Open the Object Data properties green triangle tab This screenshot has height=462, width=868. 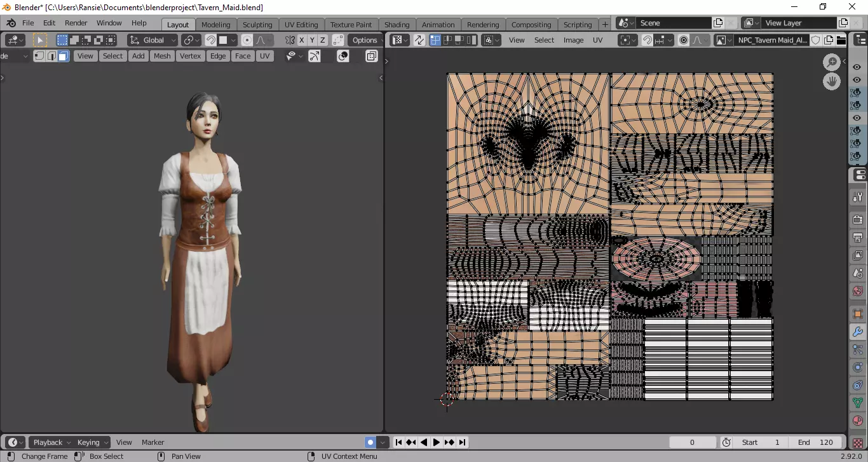pyautogui.click(x=857, y=403)
